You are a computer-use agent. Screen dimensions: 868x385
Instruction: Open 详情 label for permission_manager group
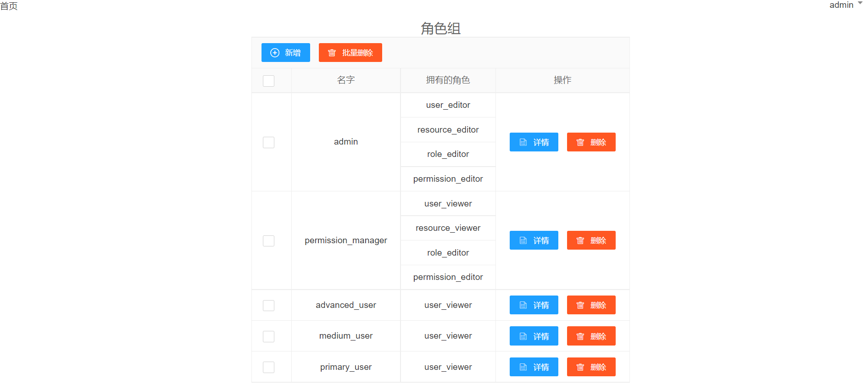pyautogui.click(x=541, y=240)
